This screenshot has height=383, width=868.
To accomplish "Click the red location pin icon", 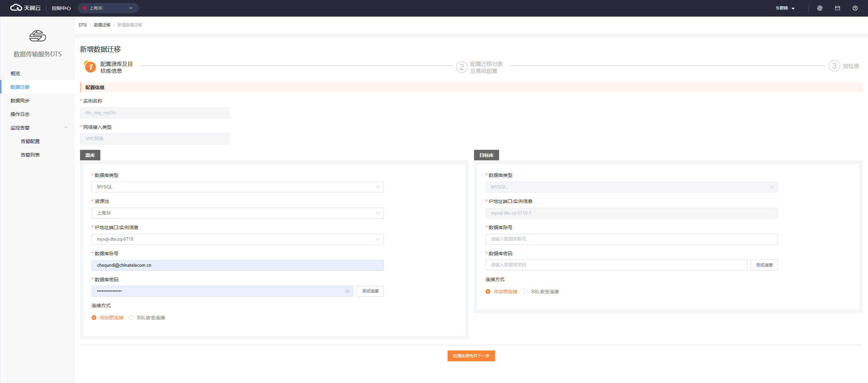I will point(84,8).
